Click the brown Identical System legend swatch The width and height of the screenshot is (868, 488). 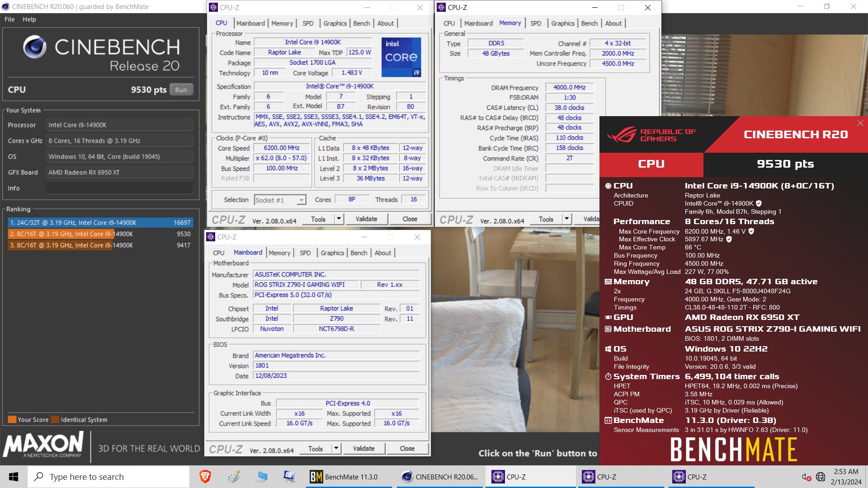tap(55, 419)
